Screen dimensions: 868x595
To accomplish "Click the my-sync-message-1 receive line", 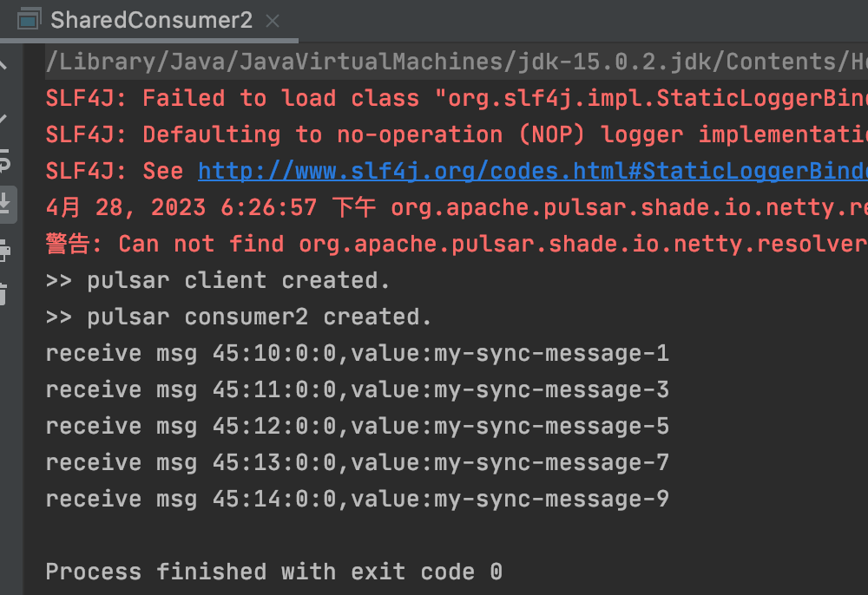I will [x=358, y=354].
